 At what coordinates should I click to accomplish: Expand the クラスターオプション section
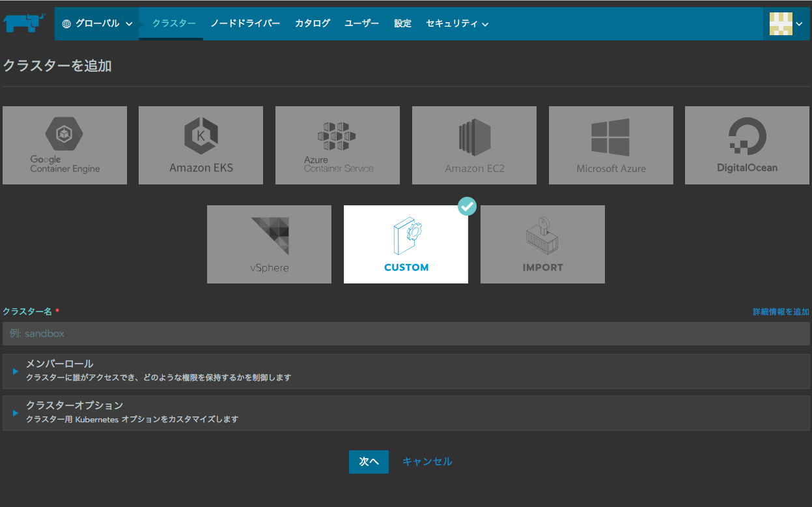tap(406, 413)
